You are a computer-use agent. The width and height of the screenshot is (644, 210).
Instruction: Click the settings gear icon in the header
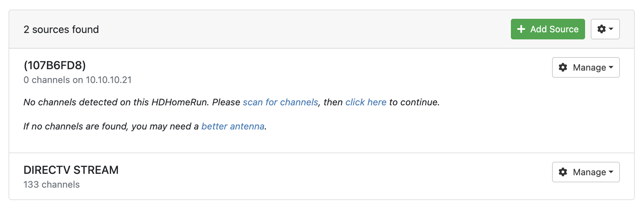(x=601, y=29)
